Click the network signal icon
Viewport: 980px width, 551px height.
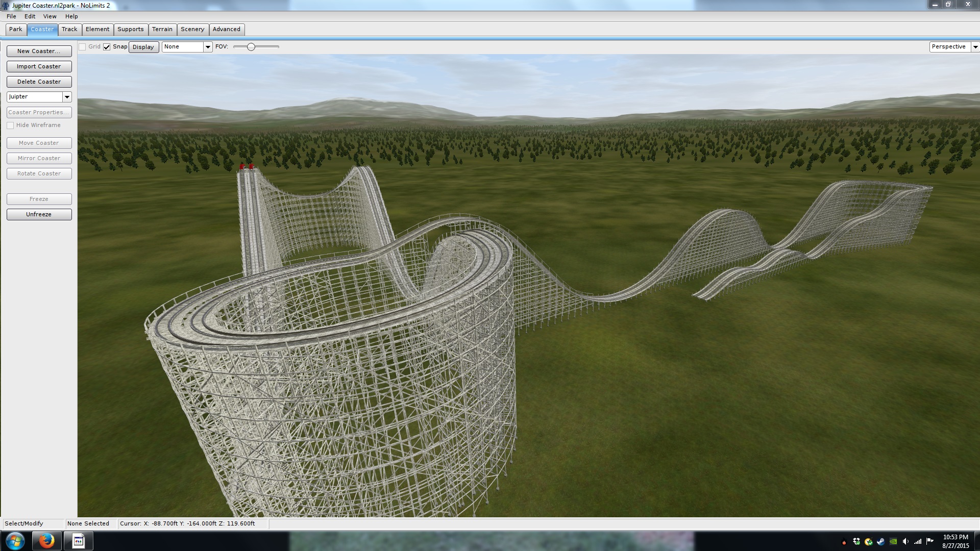[918, 541]
